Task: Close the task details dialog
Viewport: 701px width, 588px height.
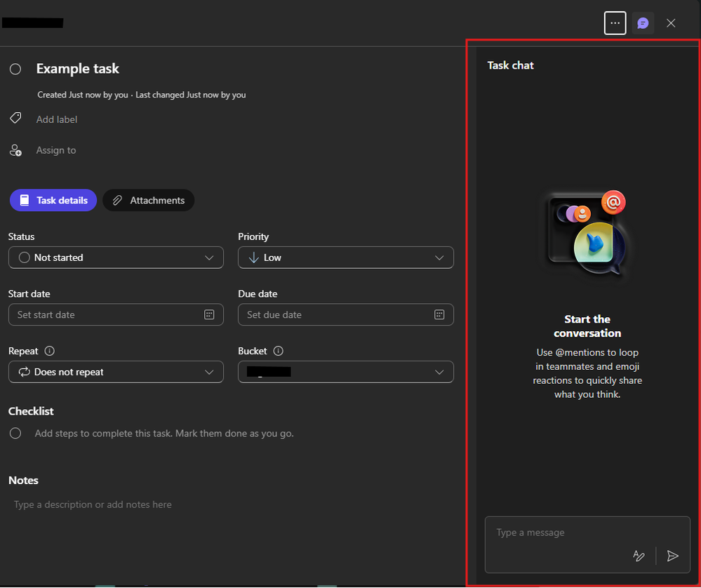Action: click(671, 23)
